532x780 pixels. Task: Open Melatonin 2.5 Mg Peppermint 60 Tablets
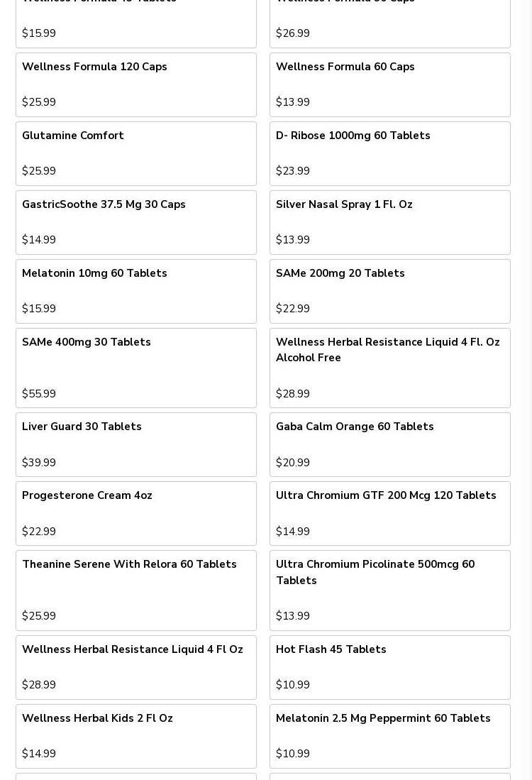click(x=390, y=736)
